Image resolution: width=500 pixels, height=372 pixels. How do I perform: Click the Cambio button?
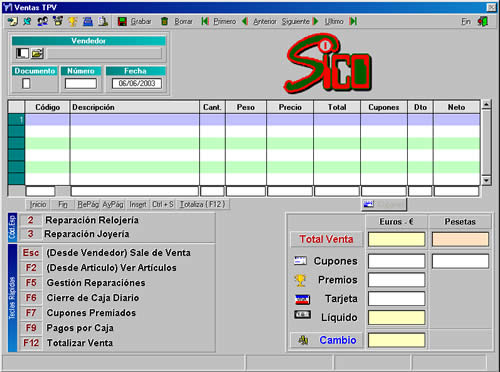tap(326, 340)
